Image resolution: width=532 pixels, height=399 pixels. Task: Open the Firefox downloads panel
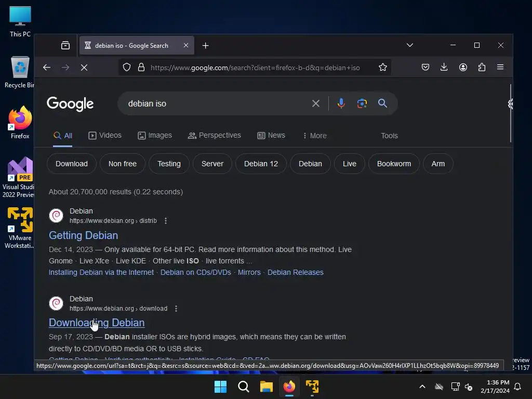tap(444, 67)
